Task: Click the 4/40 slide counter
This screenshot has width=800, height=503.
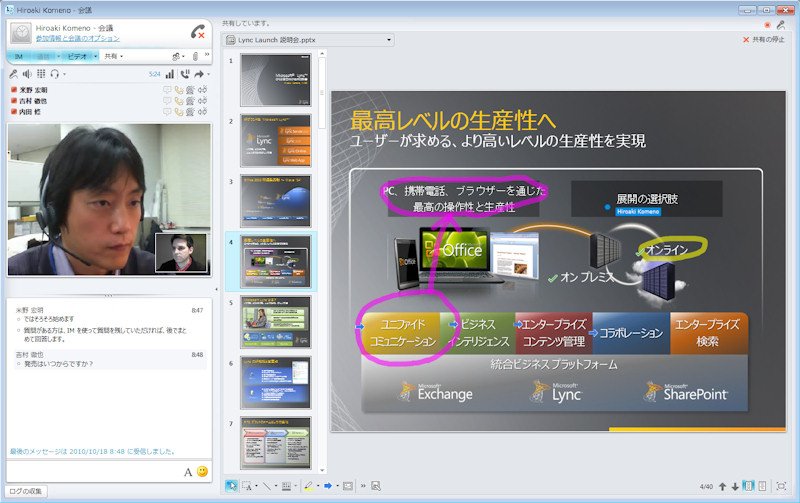Action: [x=706, y=487]
